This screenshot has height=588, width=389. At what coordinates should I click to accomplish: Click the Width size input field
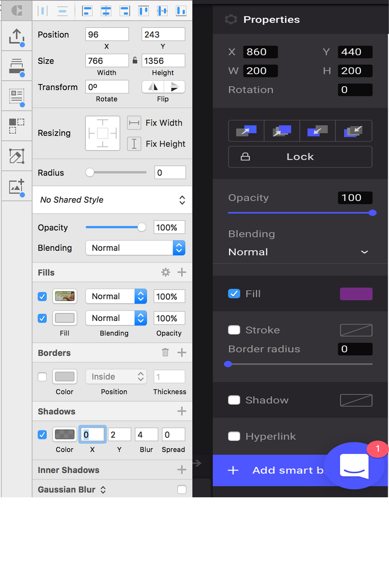click(107, 61)
